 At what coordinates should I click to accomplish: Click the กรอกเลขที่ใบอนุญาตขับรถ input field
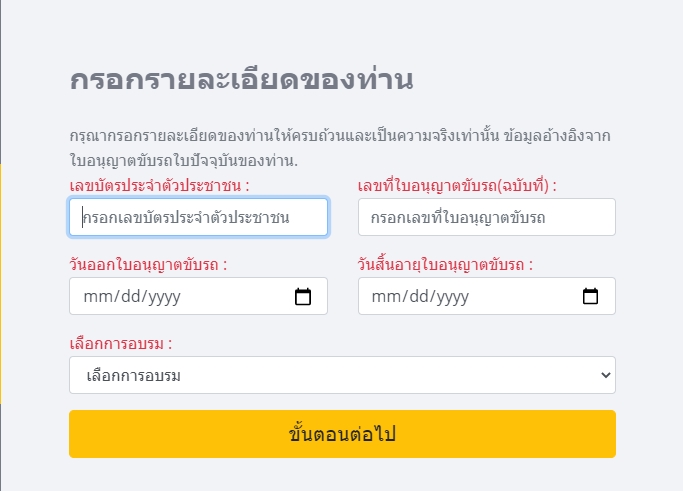(486, 217)
